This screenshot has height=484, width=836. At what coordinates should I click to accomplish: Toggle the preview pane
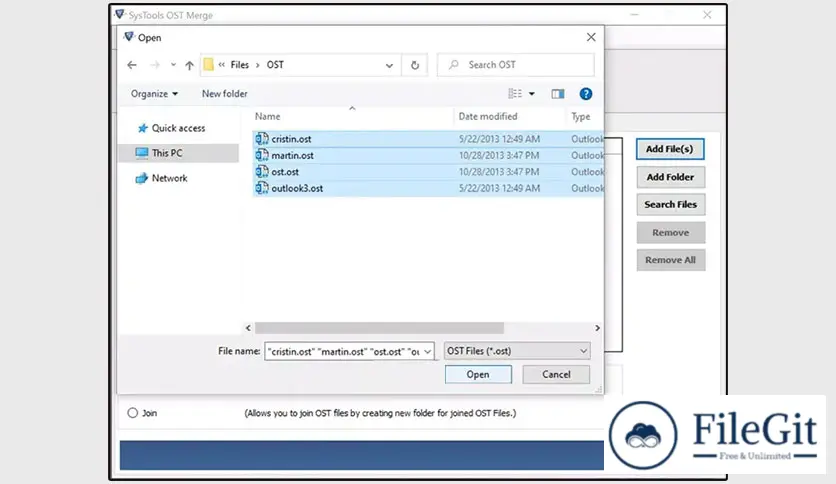558,94
